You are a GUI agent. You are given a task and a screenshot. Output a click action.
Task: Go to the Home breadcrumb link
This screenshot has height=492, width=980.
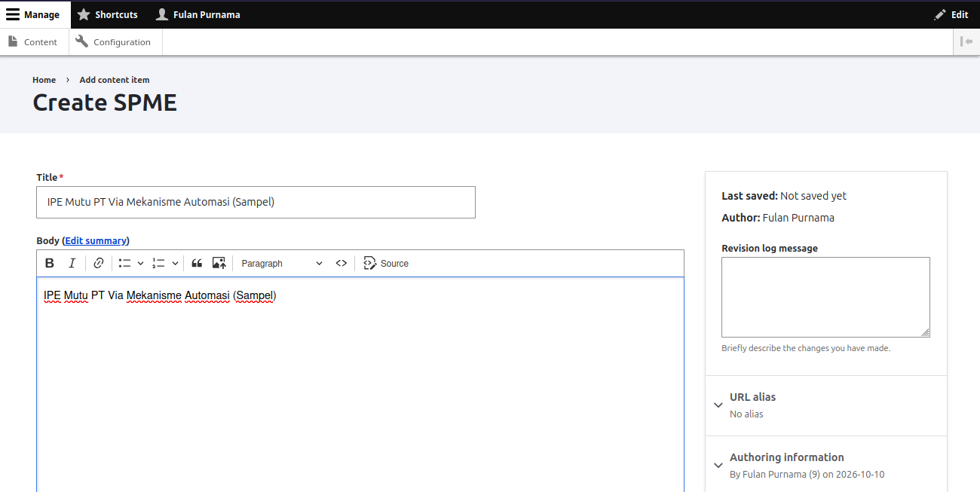(x=44, y=80)
